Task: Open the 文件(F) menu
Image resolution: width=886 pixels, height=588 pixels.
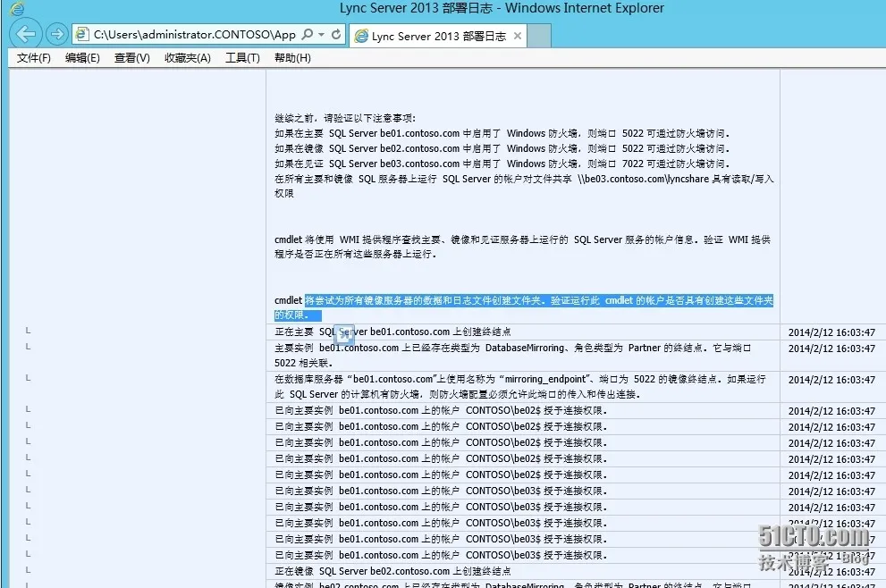Action: pos(33,57)
